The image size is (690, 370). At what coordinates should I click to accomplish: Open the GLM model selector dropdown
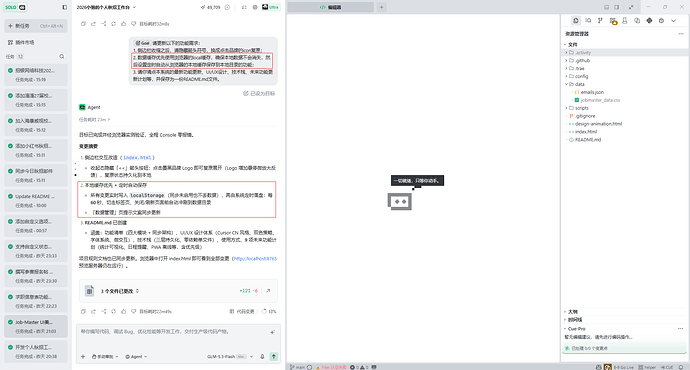tap(230, 357)
